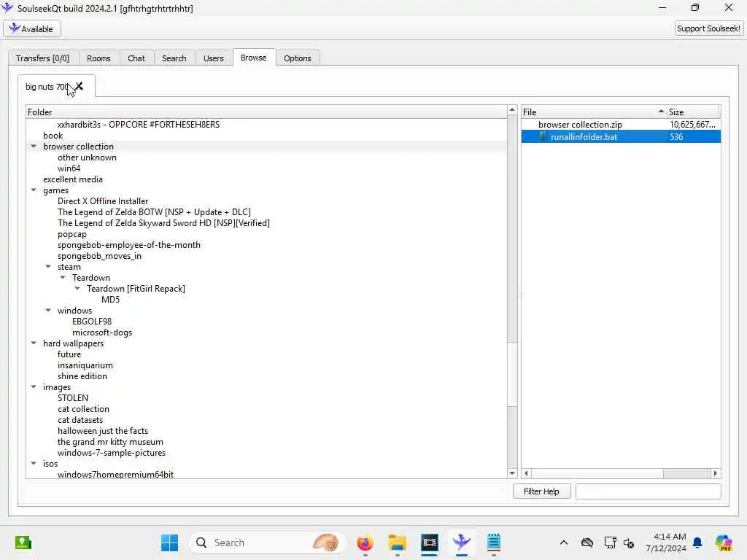Select the EBGOLF98 folder
Image resolution: width=747 pixels, height=560 pixels.
coord(92,322)
